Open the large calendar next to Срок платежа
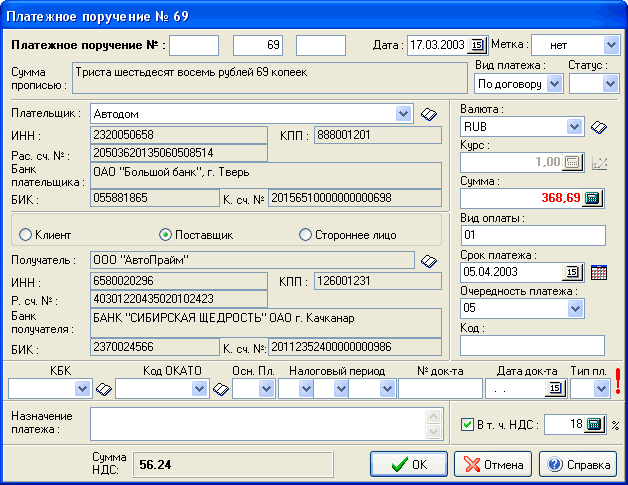 tap(599, 272)
